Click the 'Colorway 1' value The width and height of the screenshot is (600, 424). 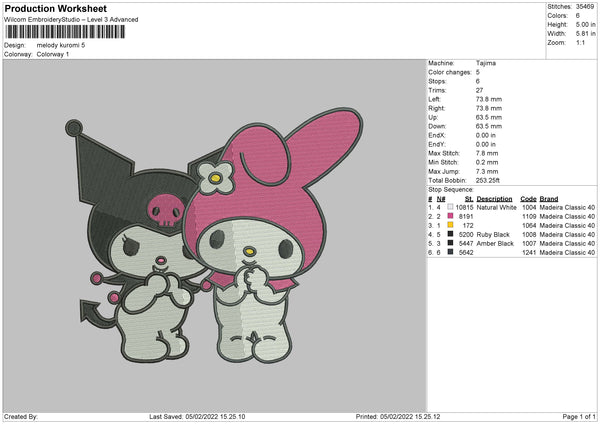(x=53, y=54)
